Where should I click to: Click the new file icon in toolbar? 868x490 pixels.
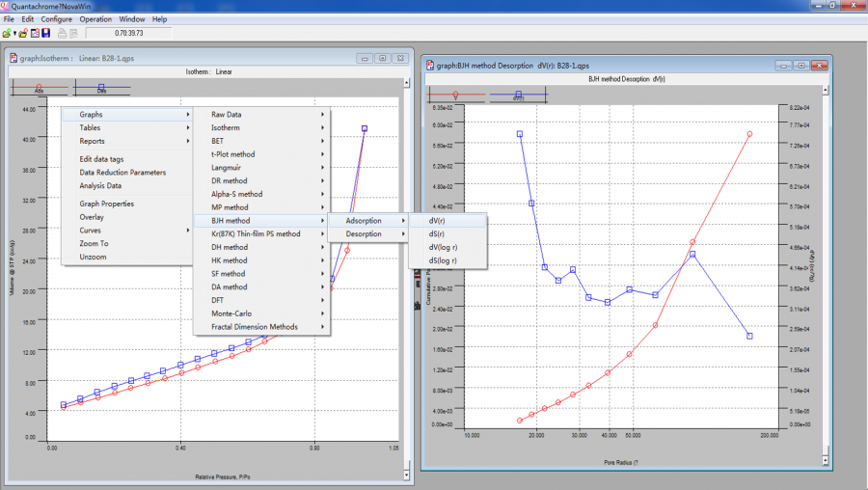pyautogui.click(x=7, y=33)
